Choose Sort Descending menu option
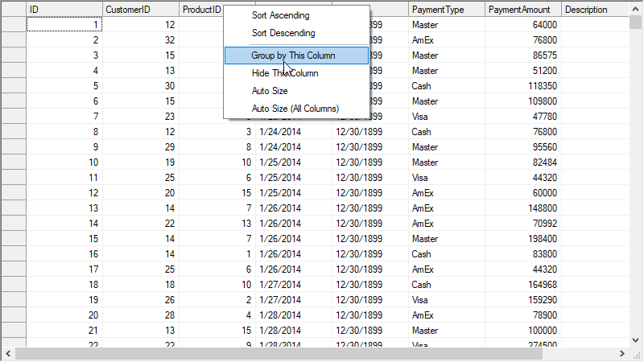Image resolution: width=644 pixels, height=362 pixels. (283, 34)
